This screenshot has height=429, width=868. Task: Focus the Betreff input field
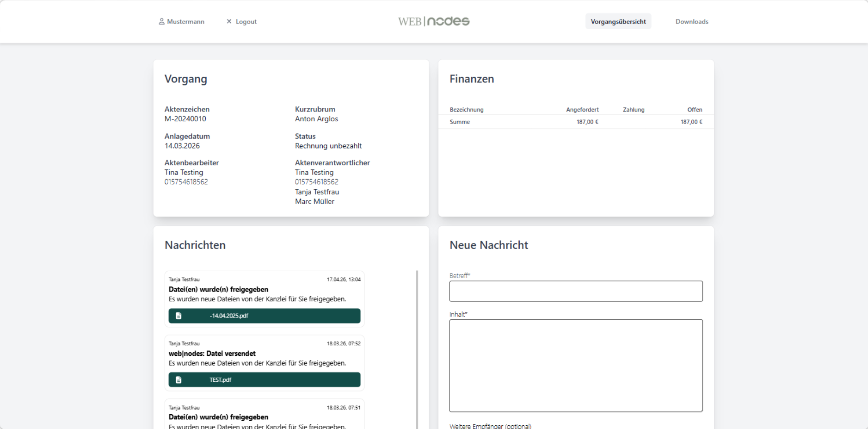pyautogui.click(x=576, y=292)
